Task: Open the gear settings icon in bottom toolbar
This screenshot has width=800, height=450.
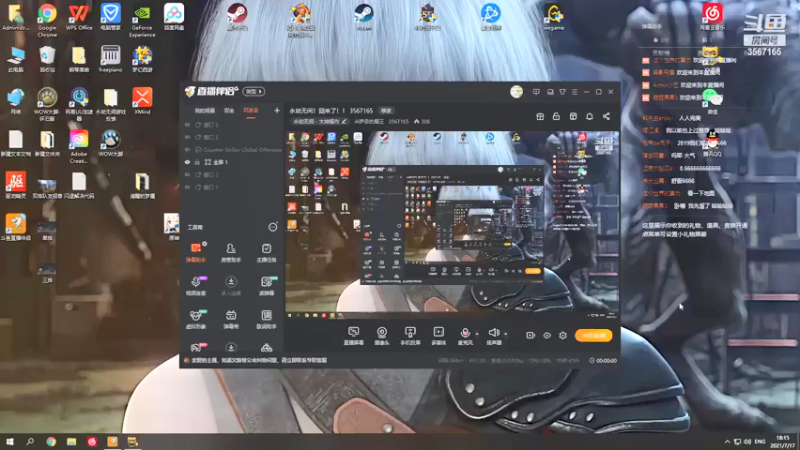Action: tap(563, 335)
